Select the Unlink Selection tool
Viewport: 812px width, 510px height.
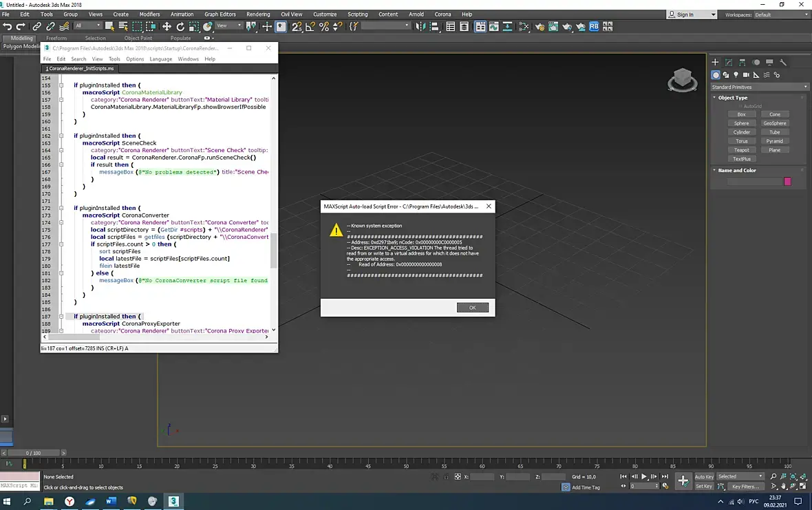[50, 26]
